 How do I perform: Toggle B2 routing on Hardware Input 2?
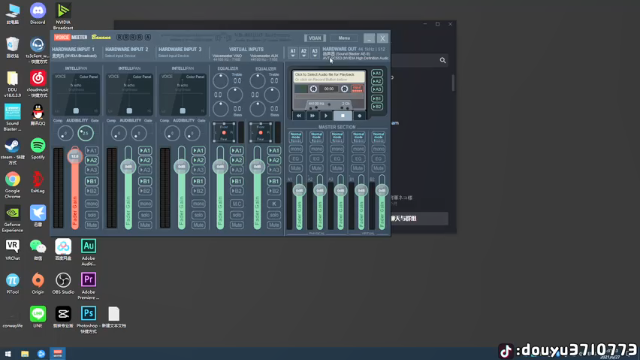[x=145, y=191]
